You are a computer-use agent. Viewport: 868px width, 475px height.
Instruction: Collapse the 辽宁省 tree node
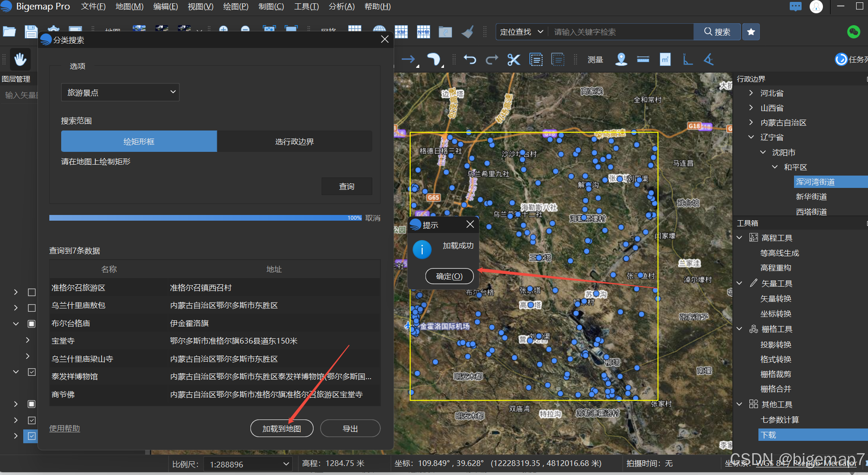[751, 137]
